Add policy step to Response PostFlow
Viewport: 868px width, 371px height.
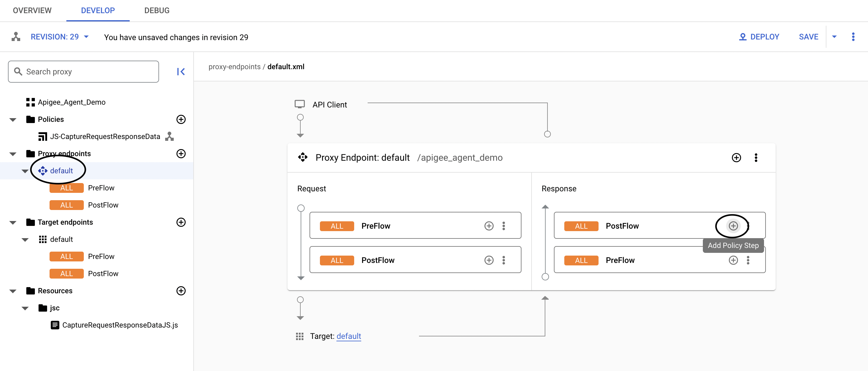pos(733,226)
